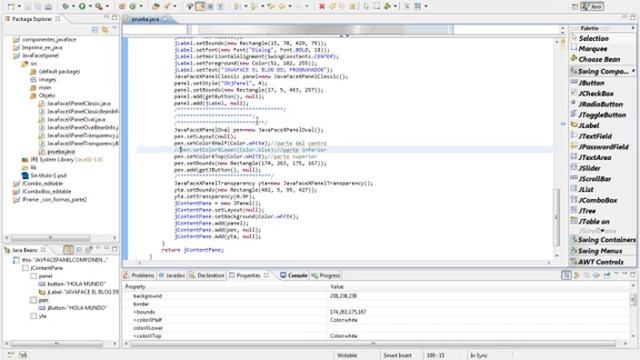Viewport: 640px width, 360px height.
Task: Switch to the Javadoc tab
Action: coord(172,276)
